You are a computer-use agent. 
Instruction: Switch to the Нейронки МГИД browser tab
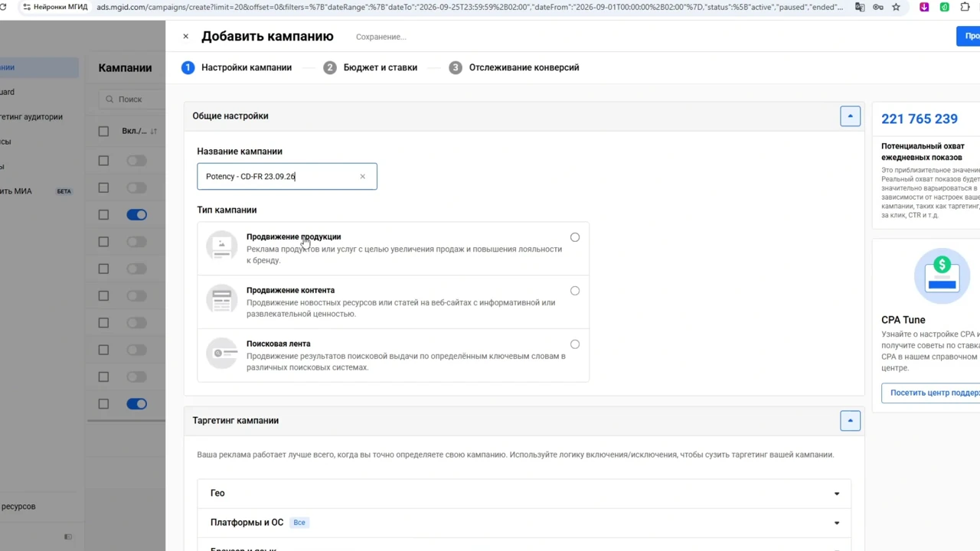[54, 7]
